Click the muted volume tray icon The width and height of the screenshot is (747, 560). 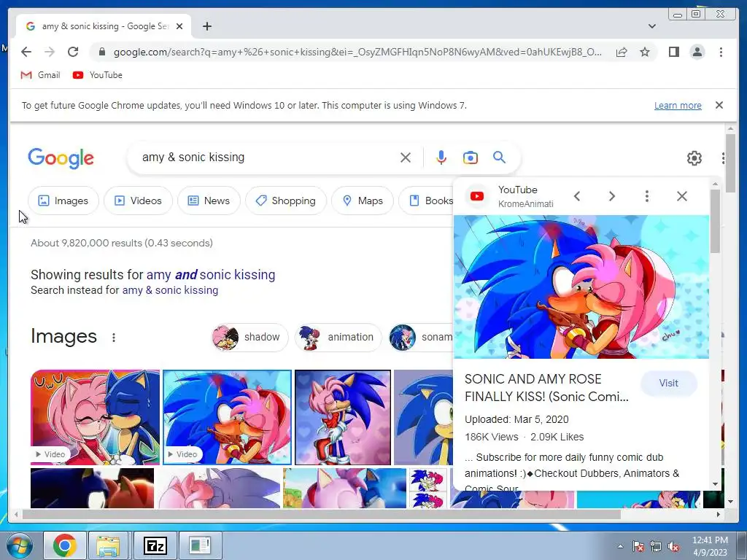(x=673, y=546)
